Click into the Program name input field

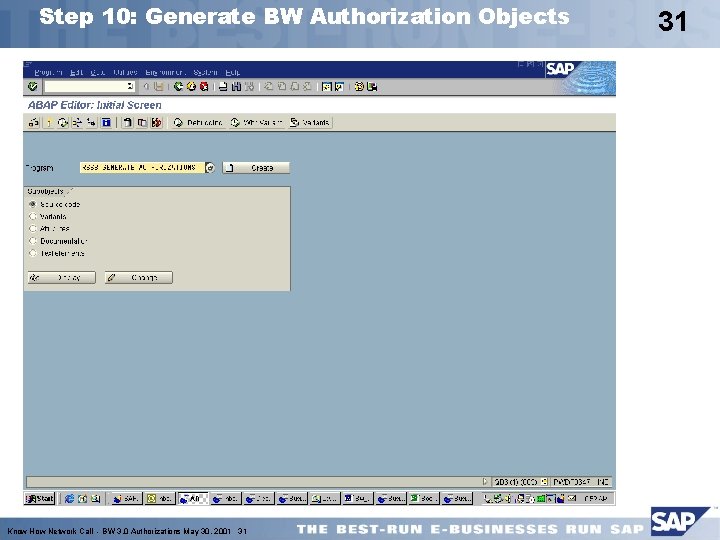coord(142,168)
